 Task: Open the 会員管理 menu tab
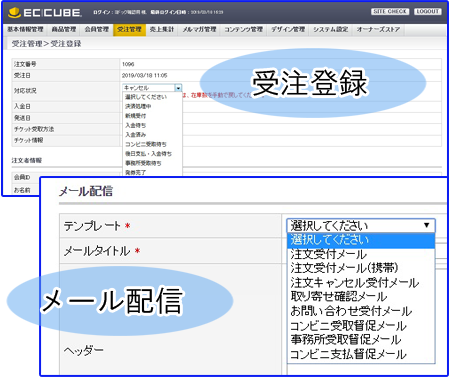[97, 29]
